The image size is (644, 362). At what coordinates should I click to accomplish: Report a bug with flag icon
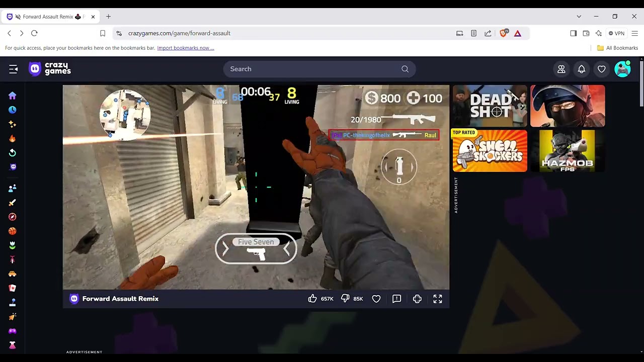397,299
